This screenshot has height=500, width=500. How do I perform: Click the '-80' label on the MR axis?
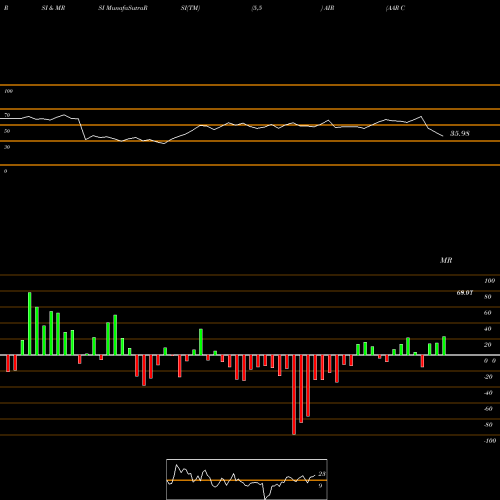click(488, 425)
